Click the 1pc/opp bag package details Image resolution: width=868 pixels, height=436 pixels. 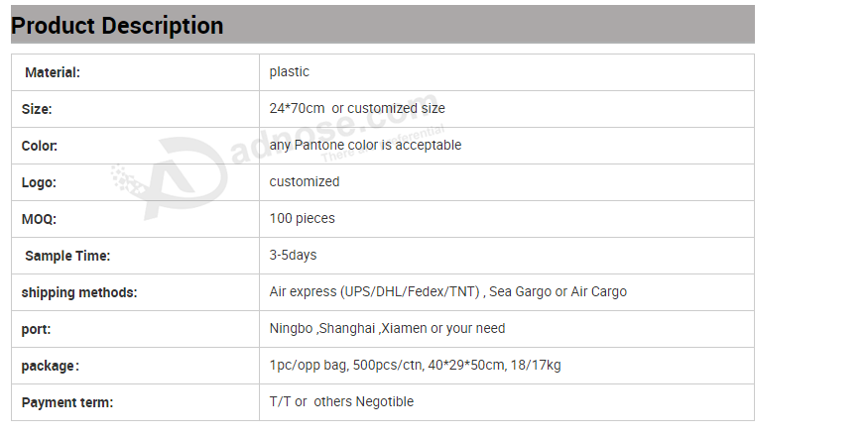click(x=416, y=366)
